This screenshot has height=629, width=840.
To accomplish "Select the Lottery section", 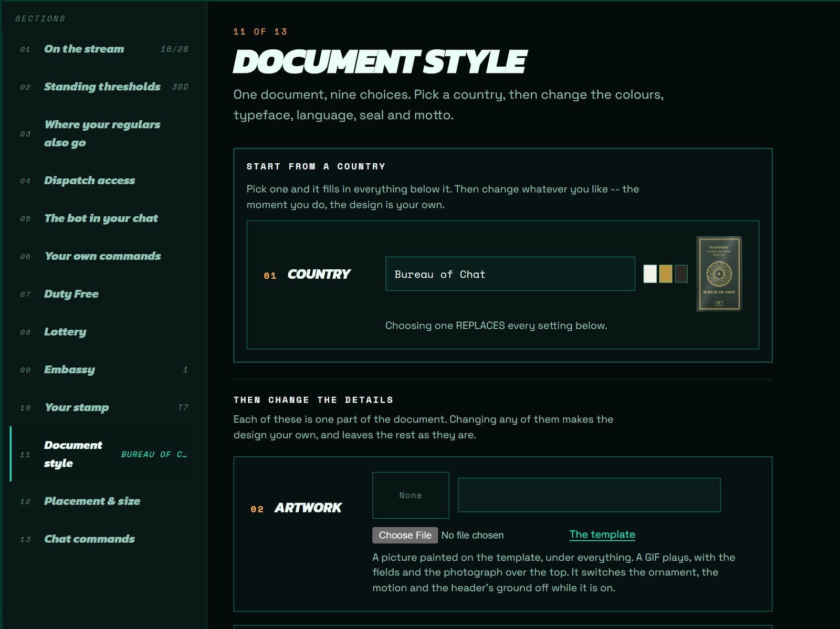I will click(x=104, y=332).
